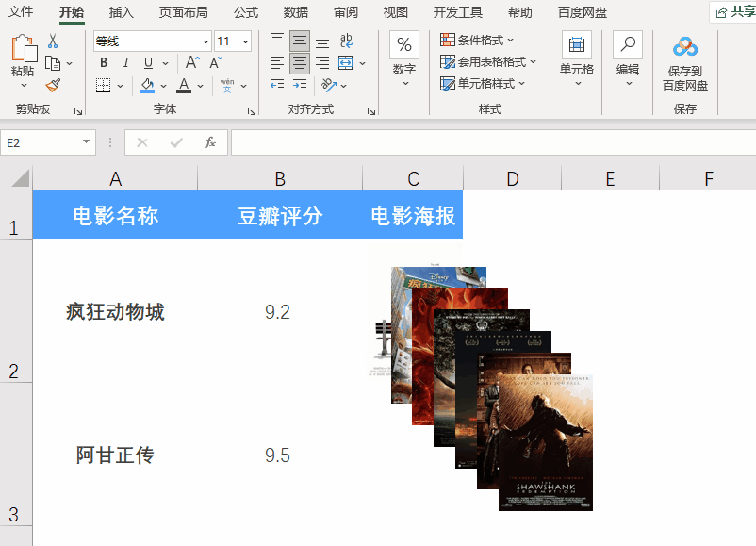Viewport: 756px width, 546px height.
Task: Switch to the 审阅 tab
Action: click(x=346, y=12)
